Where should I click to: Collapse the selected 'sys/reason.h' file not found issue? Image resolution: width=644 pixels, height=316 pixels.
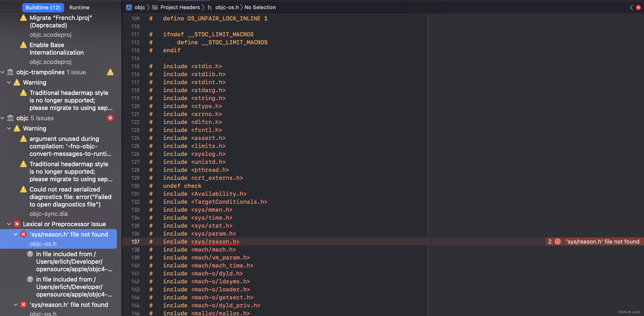15,234
